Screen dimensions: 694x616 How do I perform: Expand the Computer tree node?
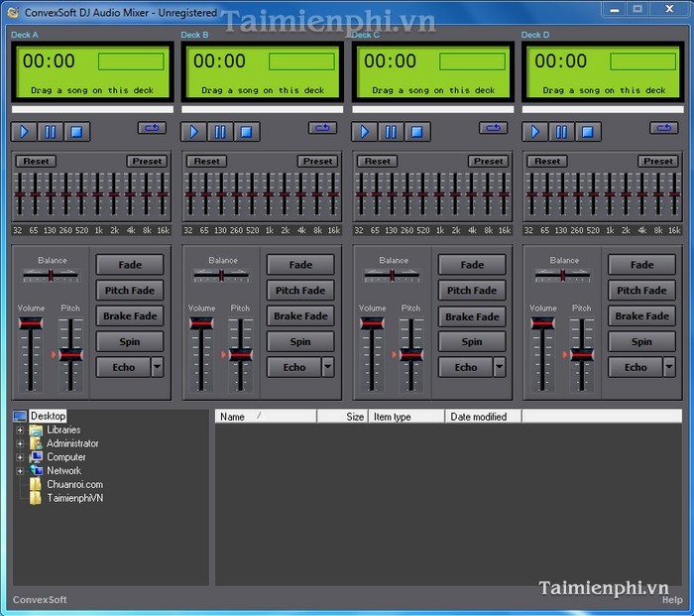point(20,457)
